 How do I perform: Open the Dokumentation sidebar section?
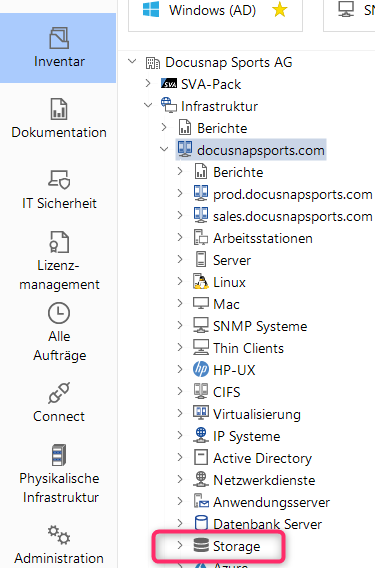(59, 118)
